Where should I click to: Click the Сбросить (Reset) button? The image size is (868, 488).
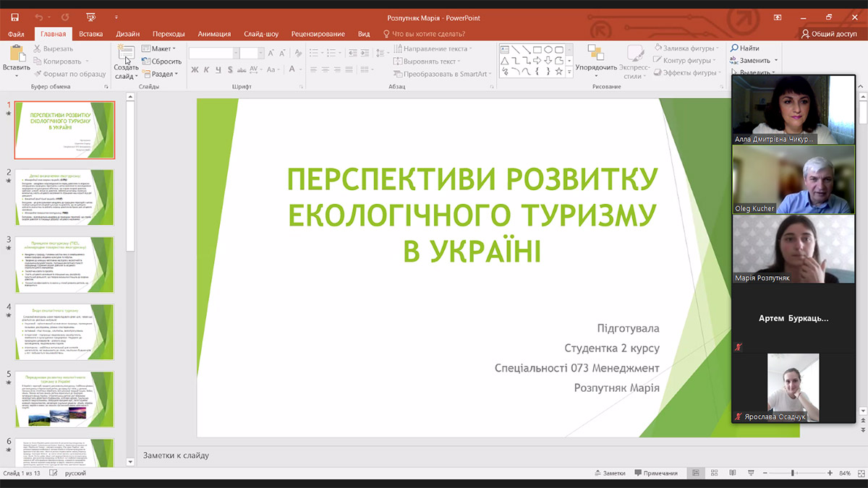[x=162, y=61]
